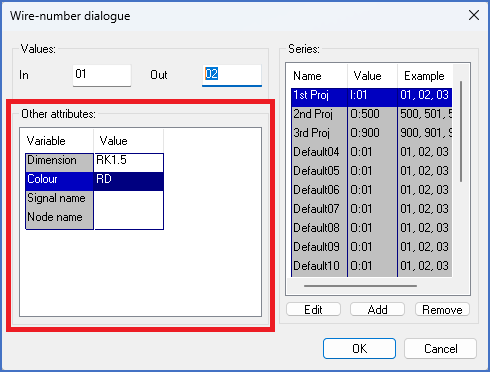Click the 0:900 value cell

pos(372,135)
